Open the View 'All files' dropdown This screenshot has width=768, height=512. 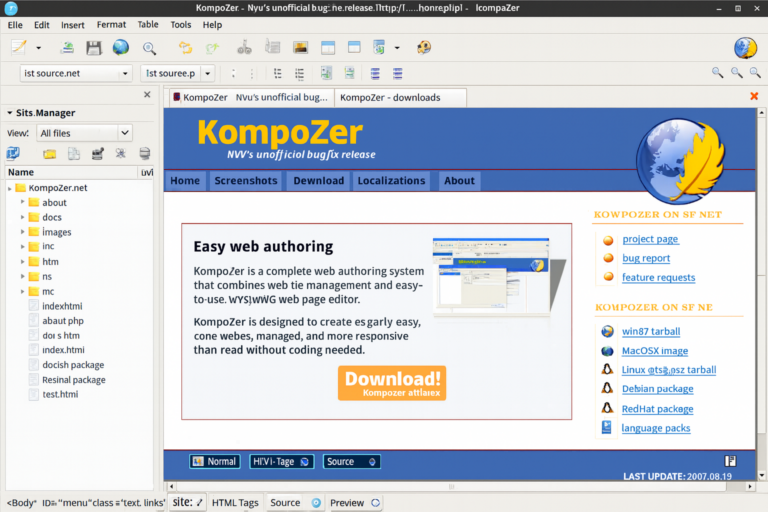84,133
